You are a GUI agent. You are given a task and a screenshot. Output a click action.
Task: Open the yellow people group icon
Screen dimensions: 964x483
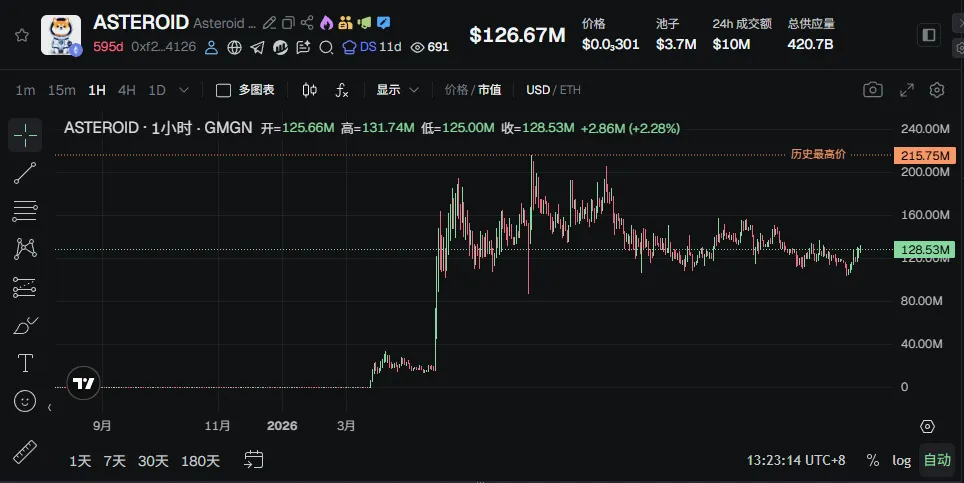click(346, 23)
